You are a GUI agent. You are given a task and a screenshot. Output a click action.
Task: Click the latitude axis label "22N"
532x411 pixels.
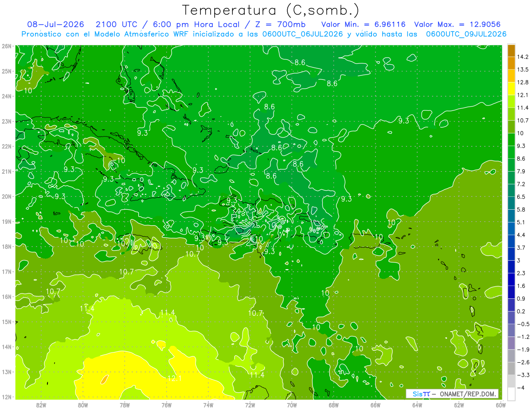(x=6, y=146)
